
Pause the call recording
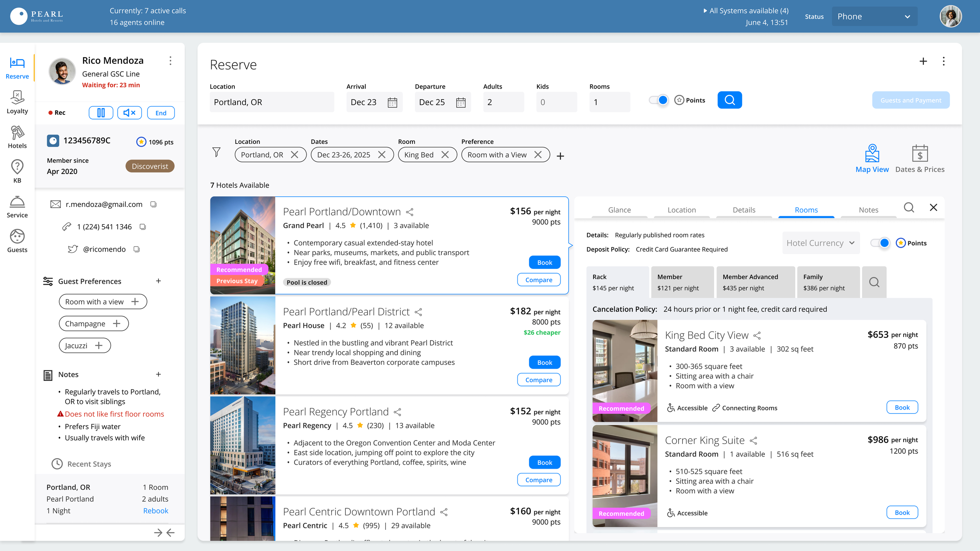(101, 113)
